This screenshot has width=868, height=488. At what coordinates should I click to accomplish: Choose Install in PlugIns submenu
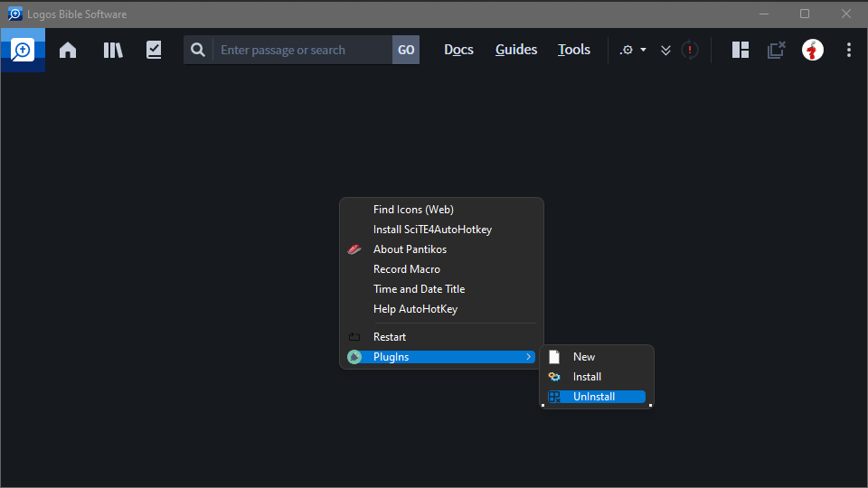pyautogui.click(x=597, y=377)
